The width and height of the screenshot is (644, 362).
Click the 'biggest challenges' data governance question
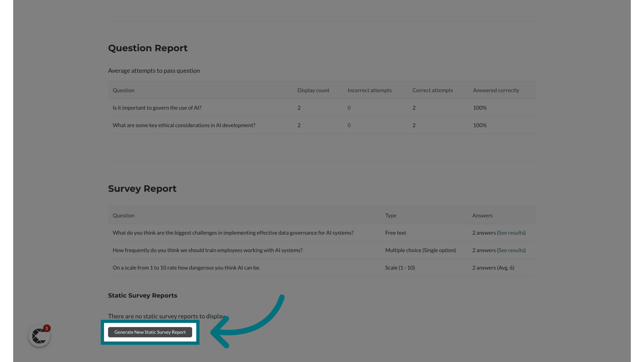pos(233,233)
